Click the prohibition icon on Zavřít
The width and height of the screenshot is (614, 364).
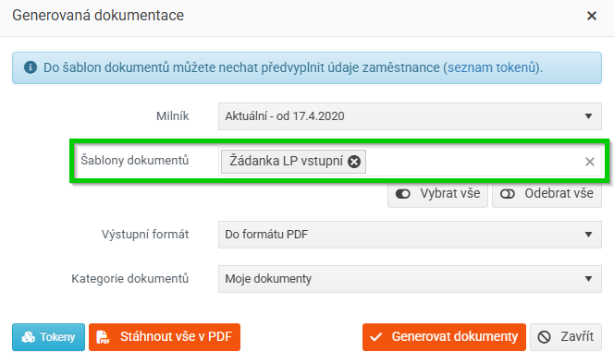point(545,337)
